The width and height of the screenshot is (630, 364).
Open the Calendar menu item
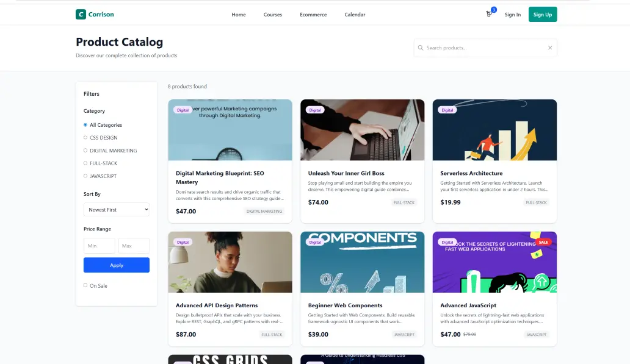point(355,15)
